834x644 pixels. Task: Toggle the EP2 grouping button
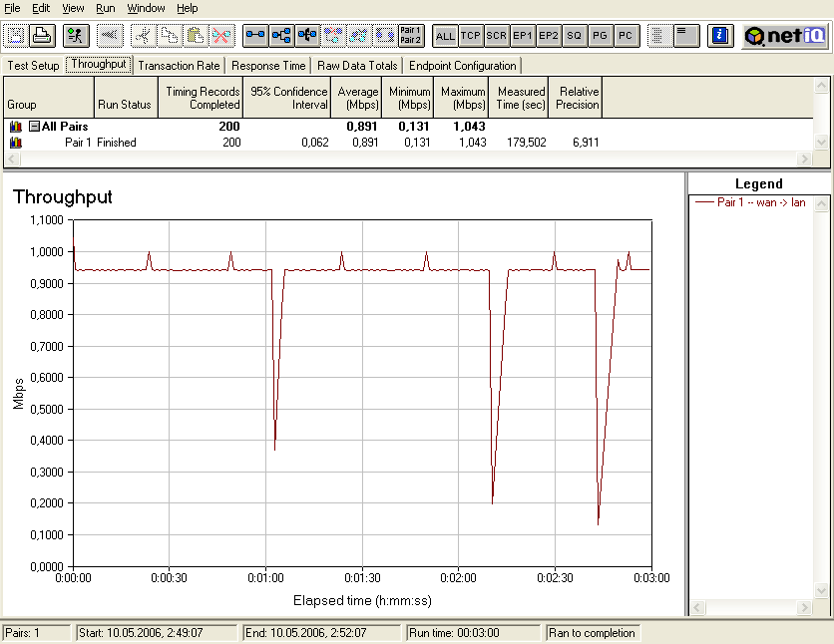pyautogui.click(x=549, y=36)
